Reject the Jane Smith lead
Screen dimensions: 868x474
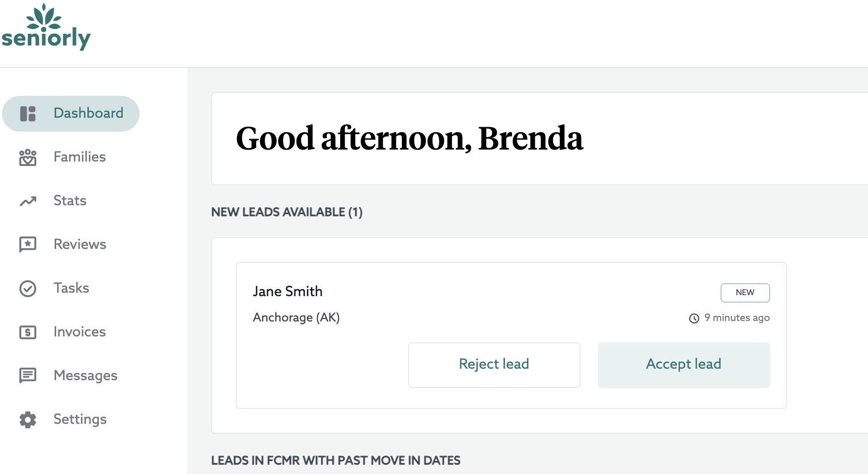point(494,364)
